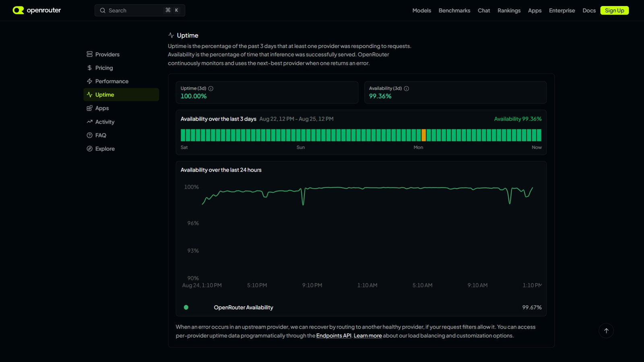
Task: Select Pricing in the sidebar
Action: click(x=121, y=68)
